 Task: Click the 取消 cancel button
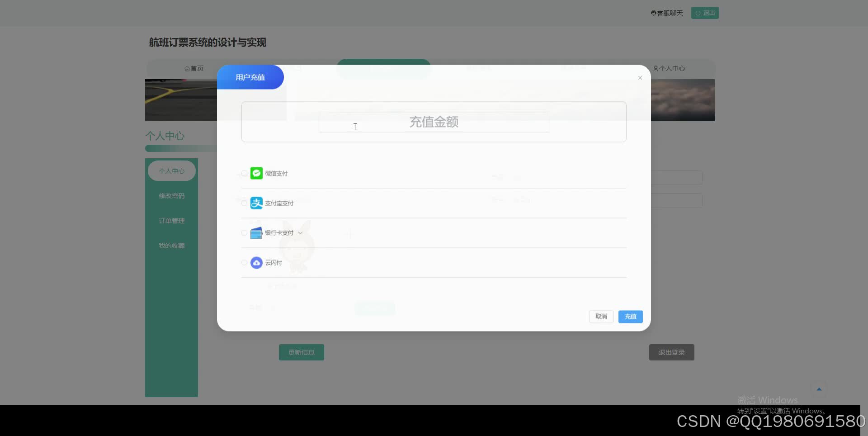pos(601,317)
